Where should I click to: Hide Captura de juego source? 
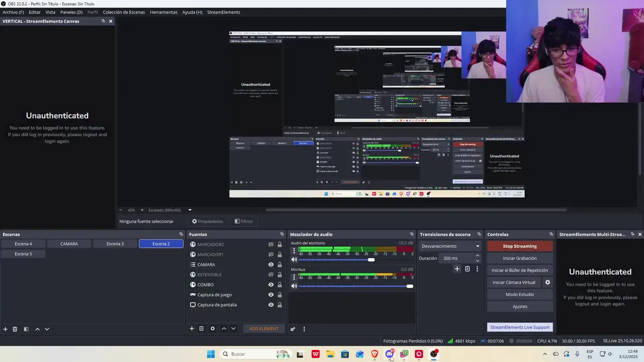click(x=271, y=295)
